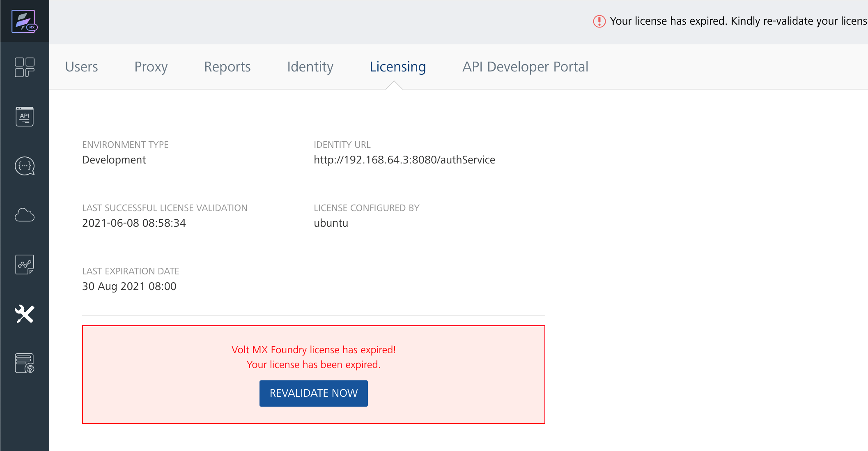Viewport: 868px width, 451px height.
Task: Click the 'Your license has been expired.' message
Action: point(314,364)
